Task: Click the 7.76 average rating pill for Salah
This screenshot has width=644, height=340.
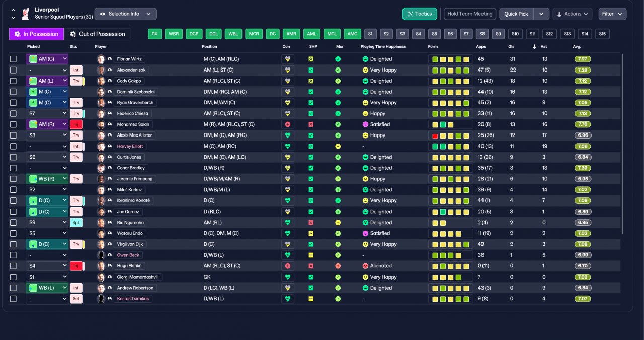Action: (584, 124)
